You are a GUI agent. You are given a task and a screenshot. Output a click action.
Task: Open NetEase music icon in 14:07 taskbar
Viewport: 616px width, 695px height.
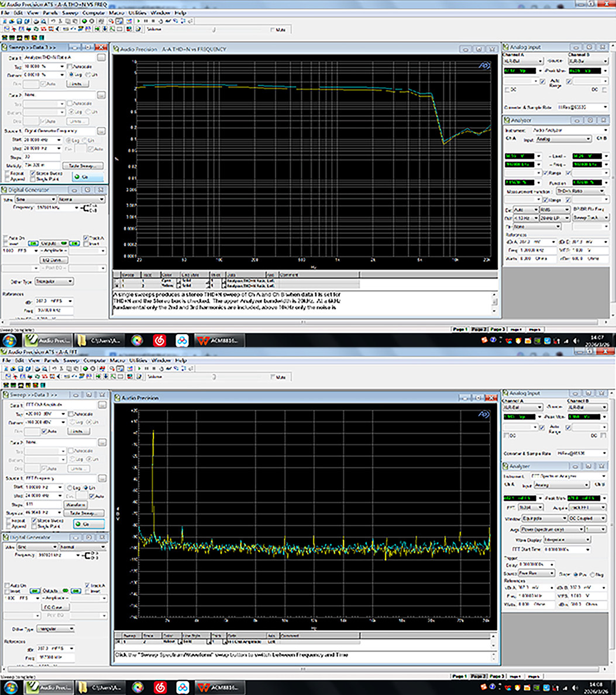click(x=160, y=340)
